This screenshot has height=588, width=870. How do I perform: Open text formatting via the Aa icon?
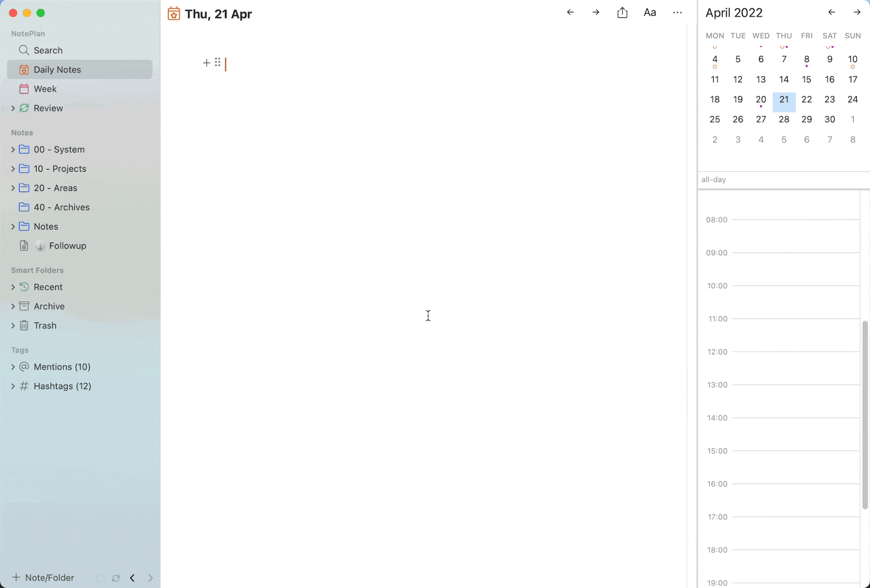(650, 12)
